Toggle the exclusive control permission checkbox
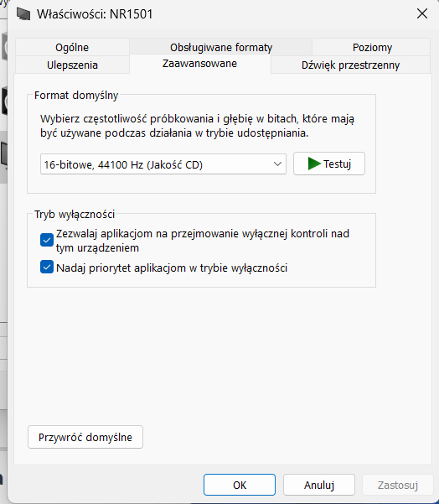This screenshot has width=439, height=504. point(47,240)
